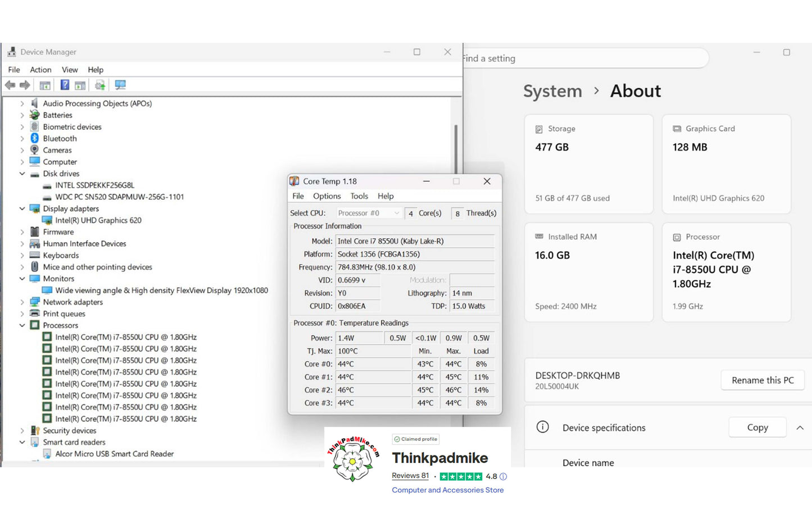Open the Graphics Card card showing 128 MB
The image size is (812, 510).
727,164
